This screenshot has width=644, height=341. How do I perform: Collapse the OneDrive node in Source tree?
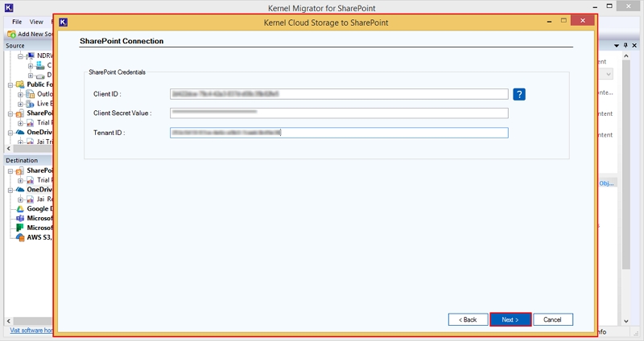10,133
